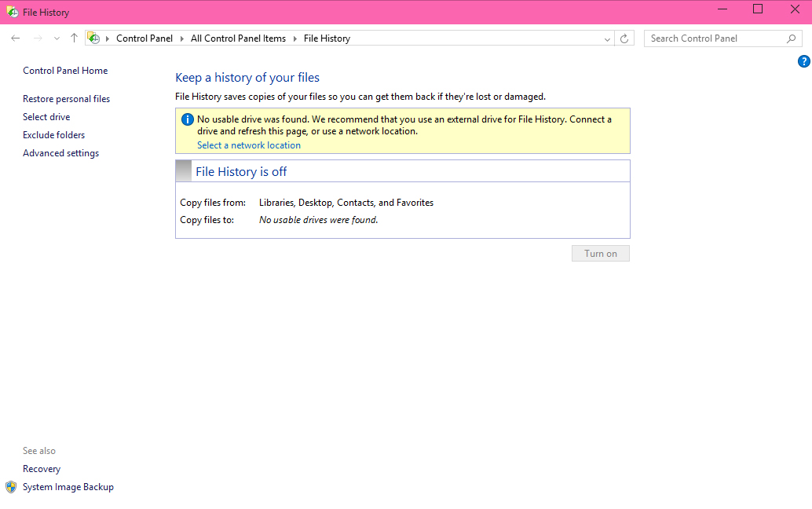
Task: Select the Control Panel breadcrumb
Action: (144, 38)
